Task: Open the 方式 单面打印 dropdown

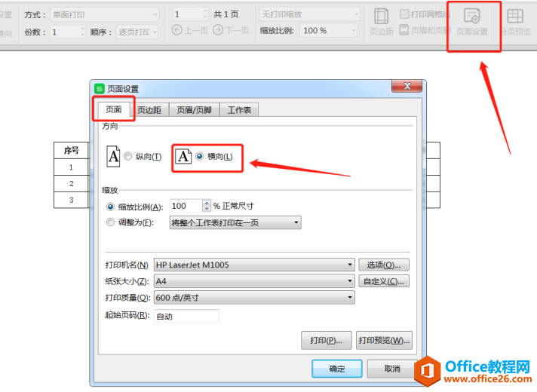Action: pyautogui.click(x=105, y=15)
